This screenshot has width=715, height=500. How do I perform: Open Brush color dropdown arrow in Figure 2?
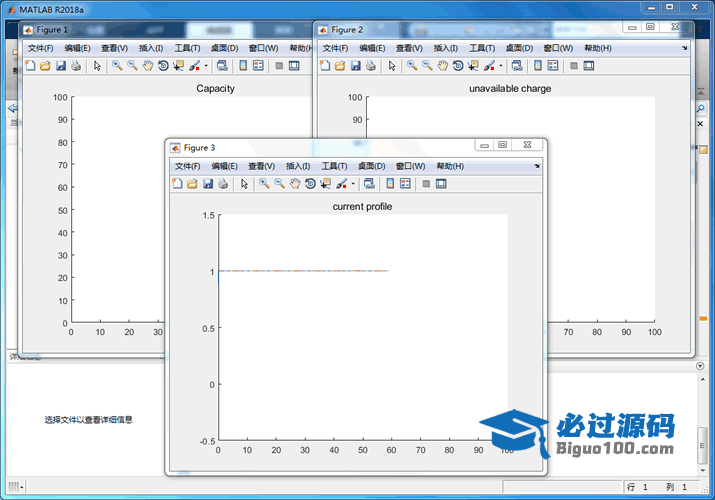coord(501,66)
